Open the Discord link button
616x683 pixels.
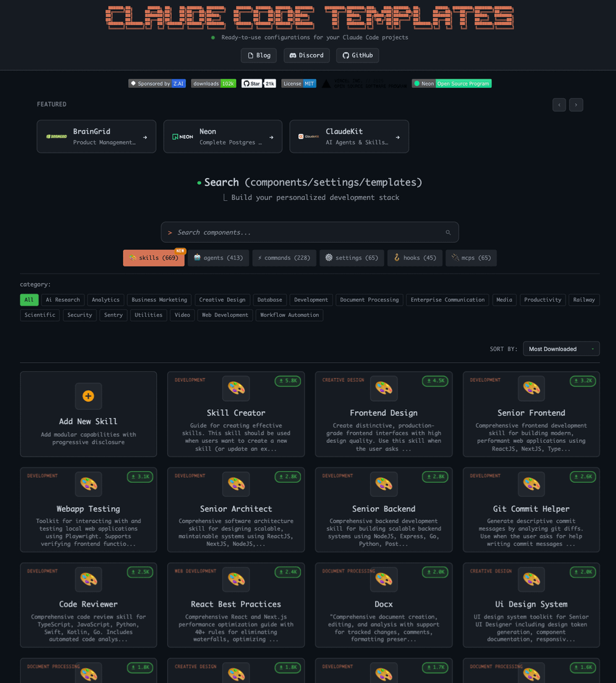pyautogui.click(x=306, y=55)
